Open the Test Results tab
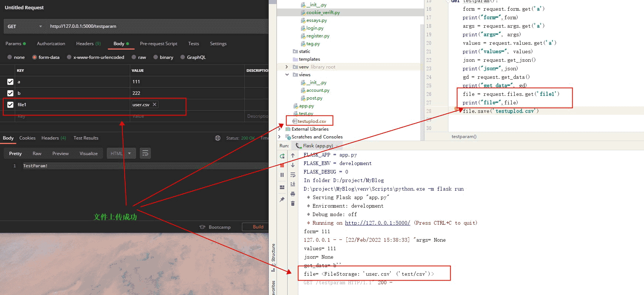644x295 pixels. click(86, 138)
